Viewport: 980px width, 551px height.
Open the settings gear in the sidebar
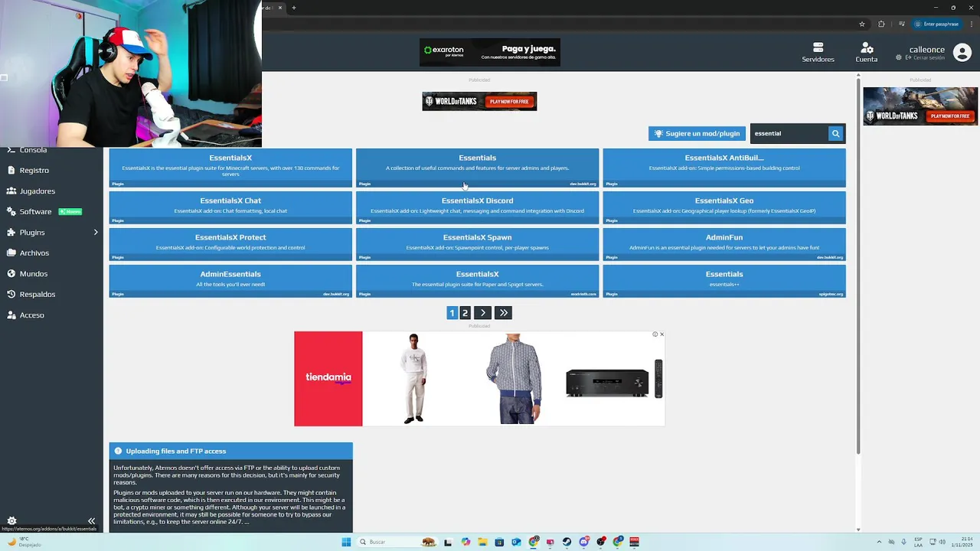click(x=11, y=520)
